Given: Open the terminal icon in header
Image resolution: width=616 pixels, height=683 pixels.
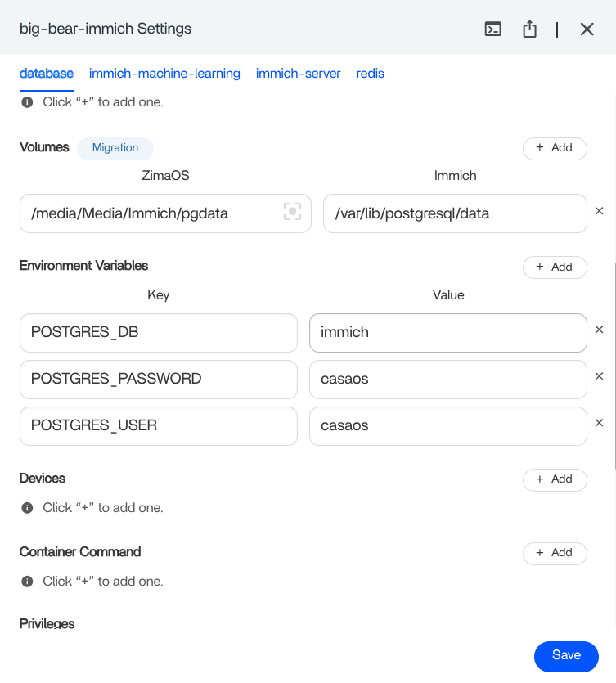Looking at the screenshot, I should (492, 29).
